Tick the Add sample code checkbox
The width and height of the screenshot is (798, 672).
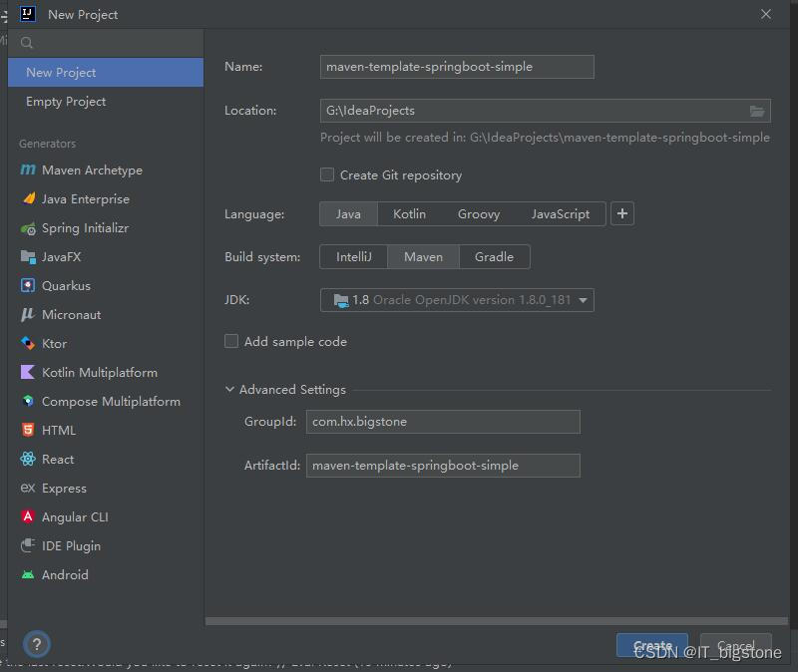click(x=231, y=341)
